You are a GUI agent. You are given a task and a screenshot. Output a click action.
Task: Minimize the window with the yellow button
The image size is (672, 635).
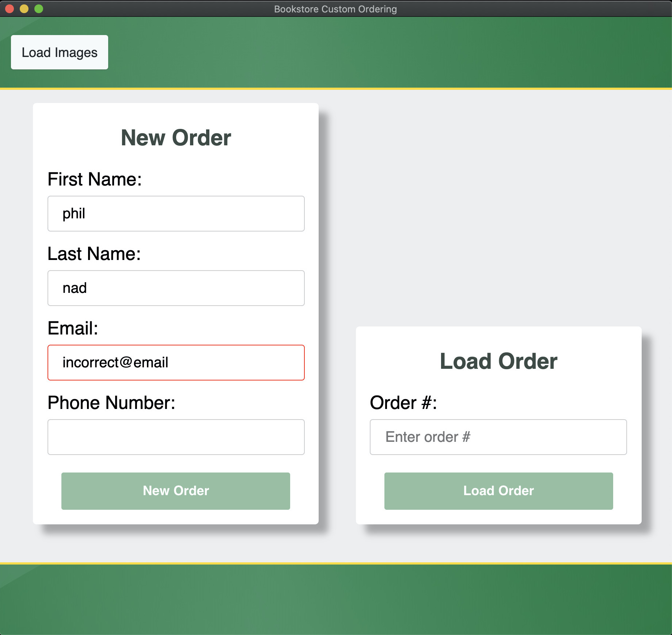click(x=24, y=9)
